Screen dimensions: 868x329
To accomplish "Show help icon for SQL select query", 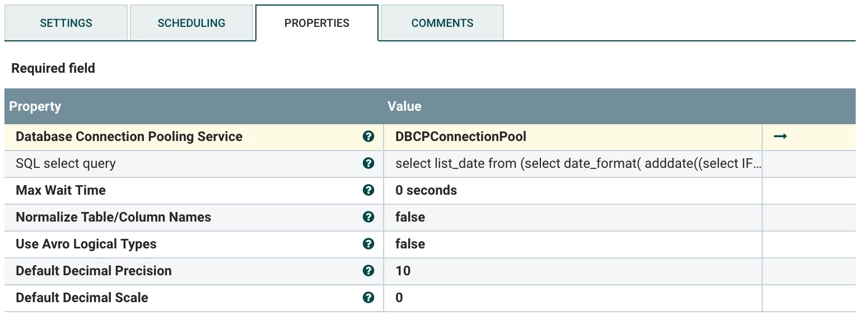I will 368,163.
